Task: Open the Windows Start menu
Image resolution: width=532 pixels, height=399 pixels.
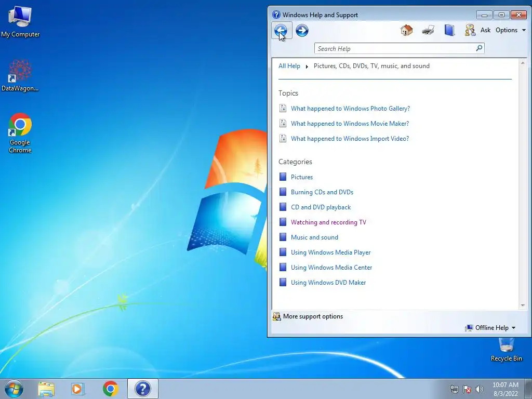Action: click(14, 389)
